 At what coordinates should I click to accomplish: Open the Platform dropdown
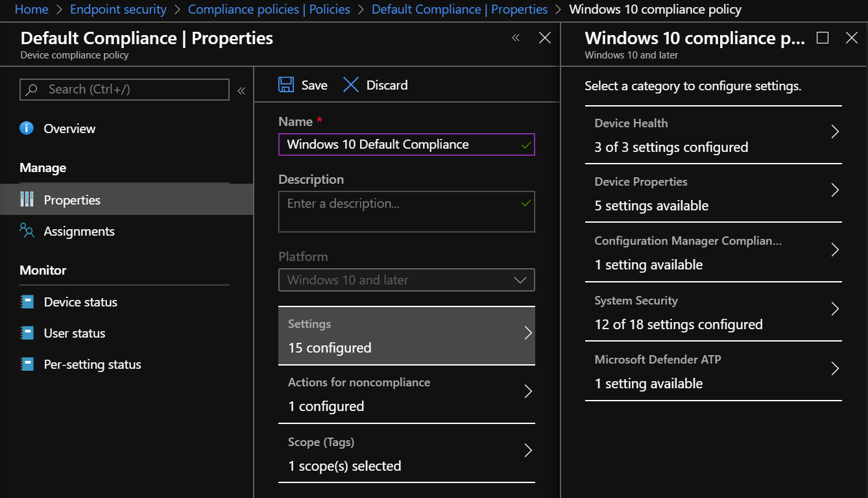click(519, 279)
